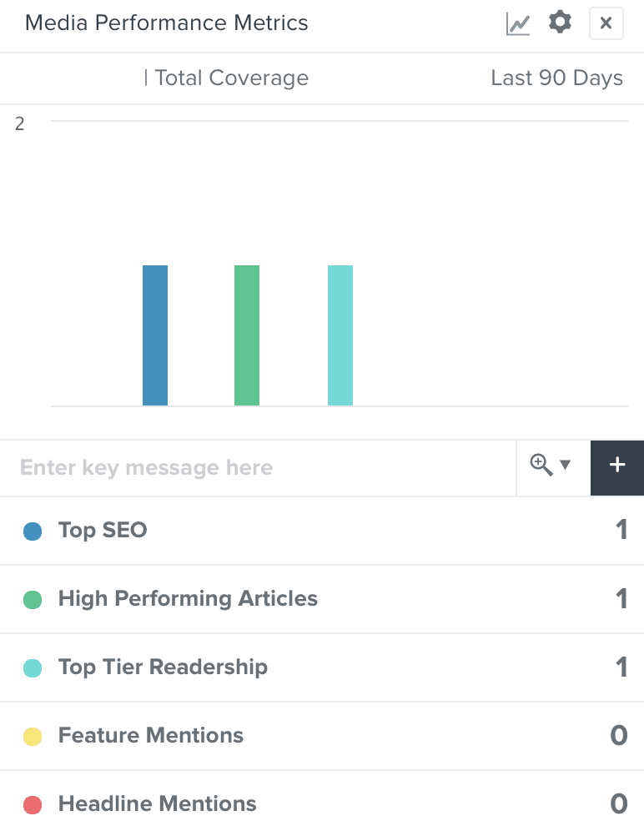The width and height of the screenshot is (644, 836).
Task: Select the blue Top SEO color dot
Action: point(33,531)
